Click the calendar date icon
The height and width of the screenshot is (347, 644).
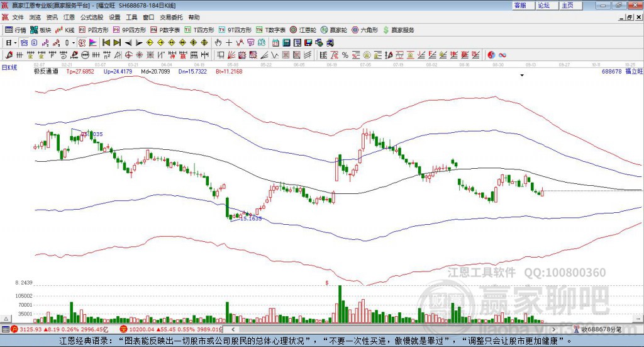point(275,43)
